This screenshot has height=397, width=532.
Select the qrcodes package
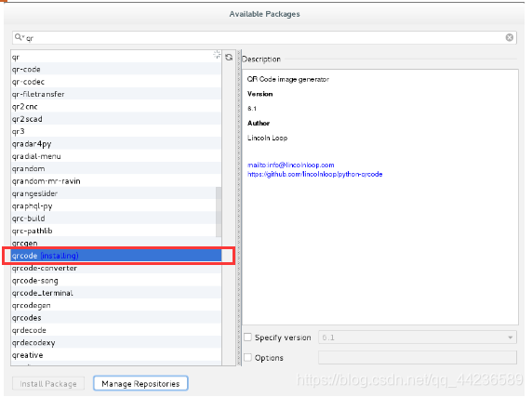pyautogui.click(x=116, y=318)
